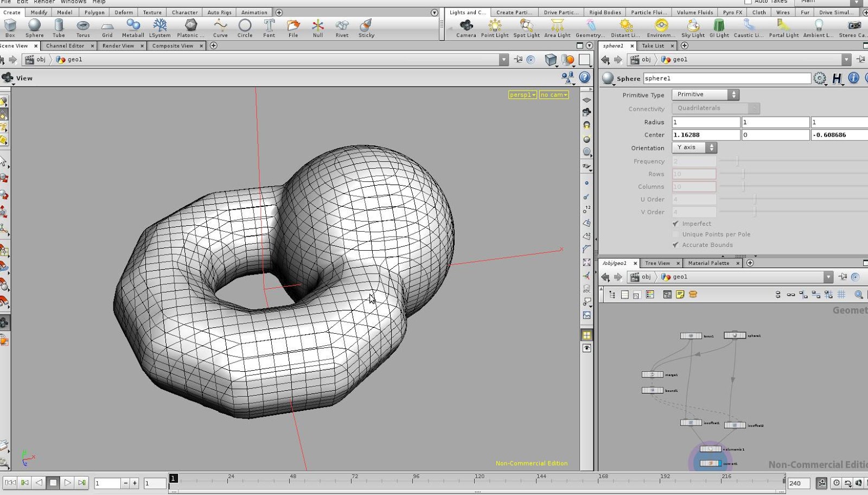Viewport: 868px width, 495px height.
Task: Open the Primitive Type dropdown
Action: click(705, 94)
